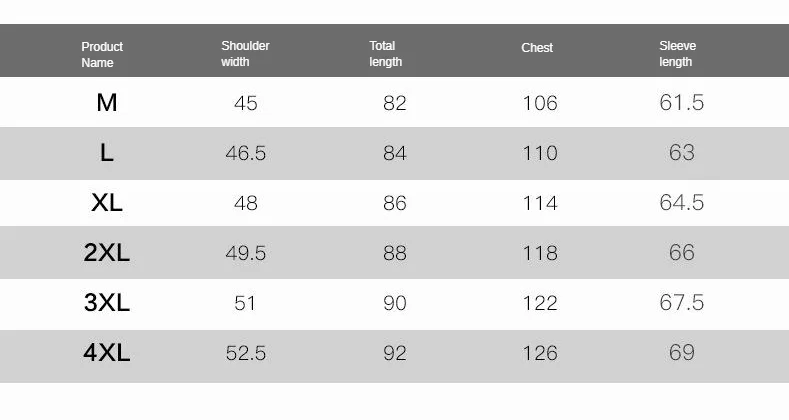Click chest value 118

pos(540,253)
